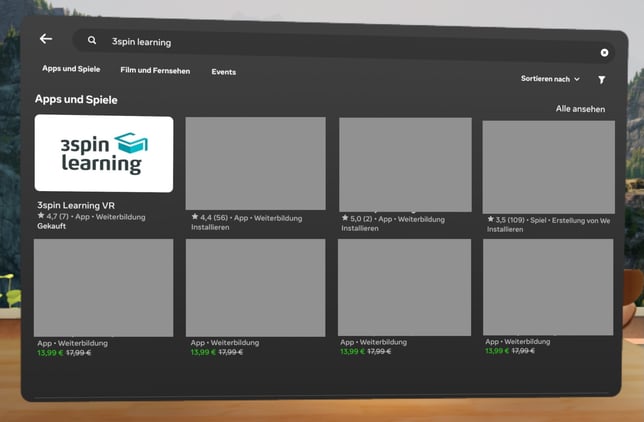Install the game rated 3,5 (109)
644x422 pixels.
point(505,229)
